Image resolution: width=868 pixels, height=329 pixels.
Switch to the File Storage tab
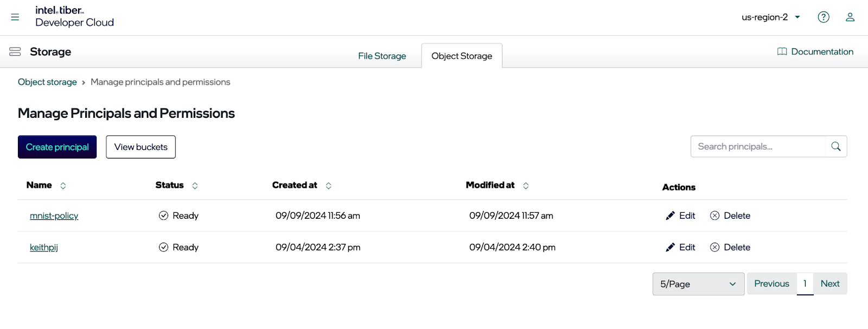point(382,56)
